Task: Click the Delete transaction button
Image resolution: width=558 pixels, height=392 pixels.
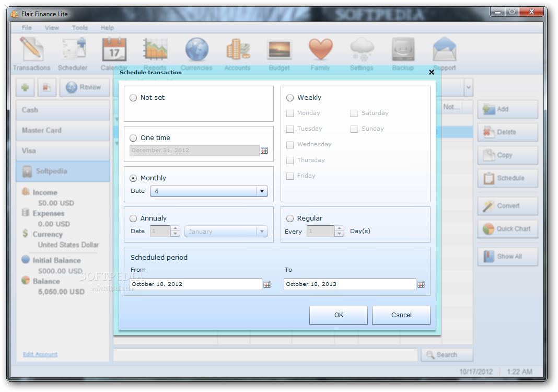Action: coord(507,132)
